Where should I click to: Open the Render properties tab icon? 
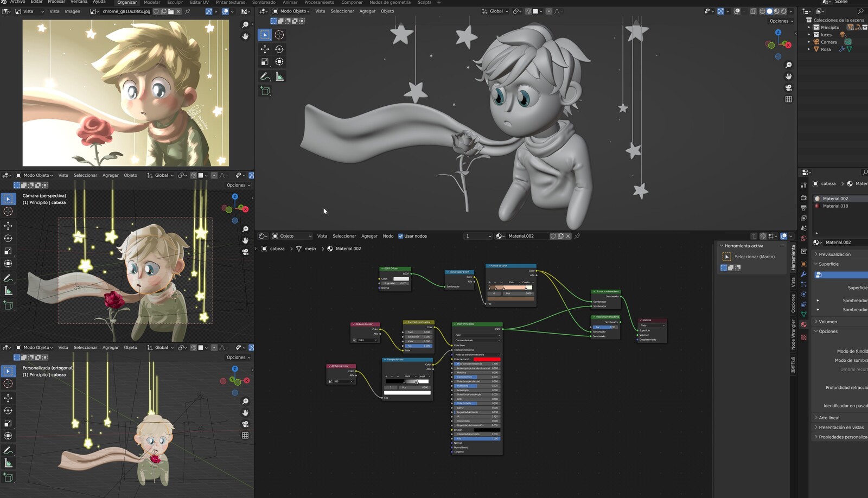coord(803,198)
